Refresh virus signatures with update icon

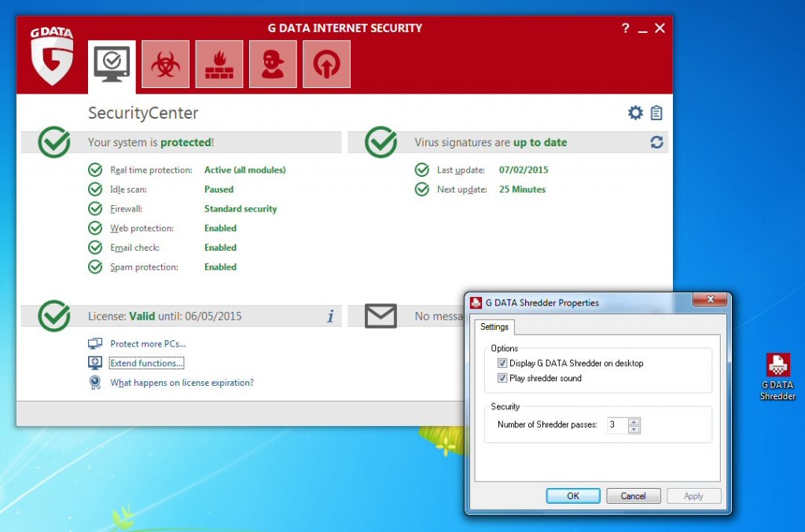[x=657, y=142]
